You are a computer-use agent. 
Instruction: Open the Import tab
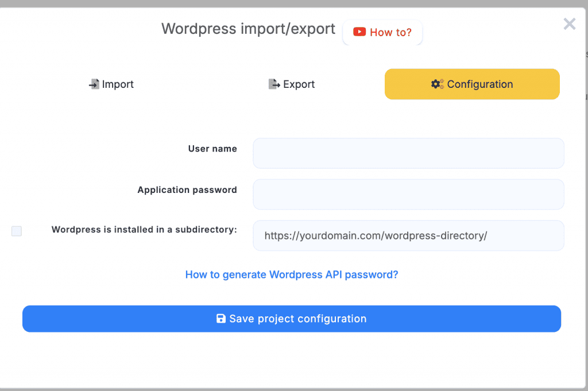pos(111,84)
